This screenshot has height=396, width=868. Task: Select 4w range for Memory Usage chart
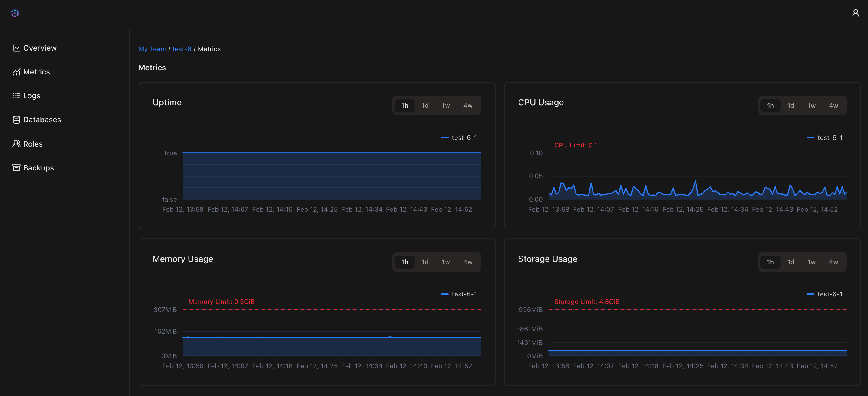tap(468, 262)
